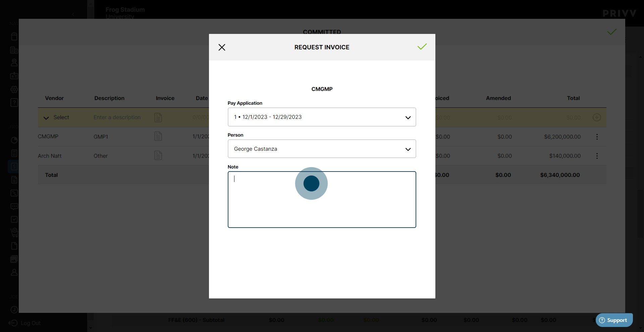Click inside the Note text area

(322, 199)
